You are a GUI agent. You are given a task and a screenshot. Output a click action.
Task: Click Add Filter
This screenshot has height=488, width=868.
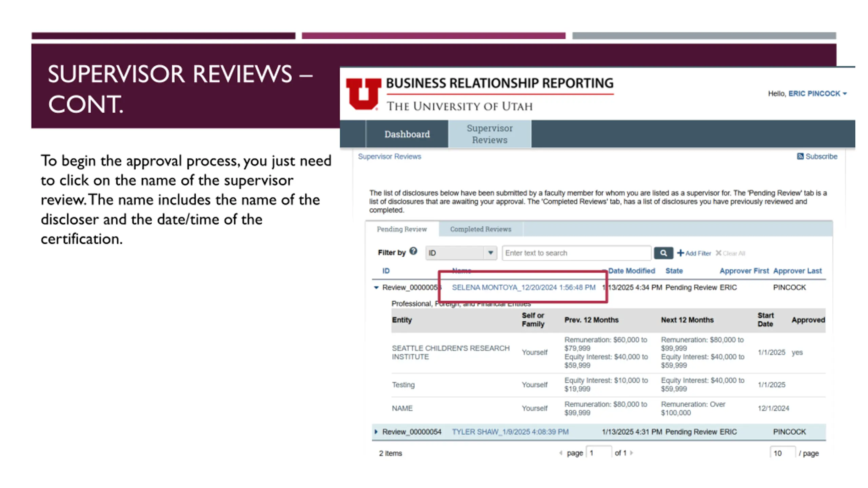pos(694,253)
